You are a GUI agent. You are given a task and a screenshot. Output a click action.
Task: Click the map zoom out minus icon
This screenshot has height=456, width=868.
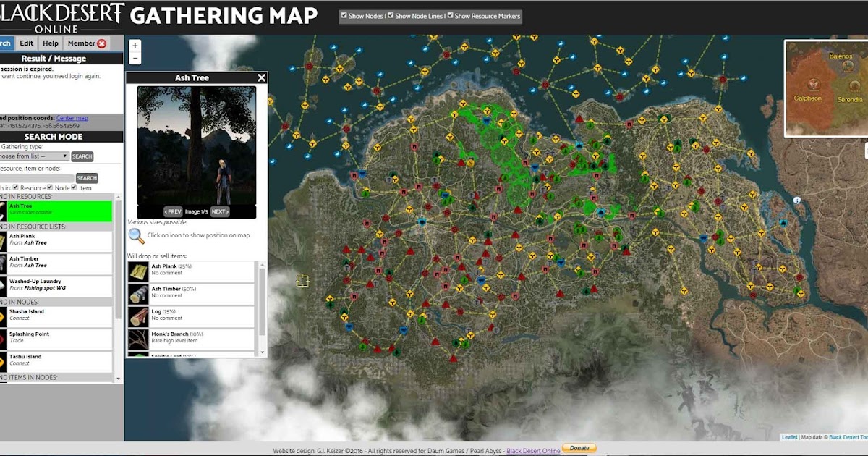click(134, 56)
